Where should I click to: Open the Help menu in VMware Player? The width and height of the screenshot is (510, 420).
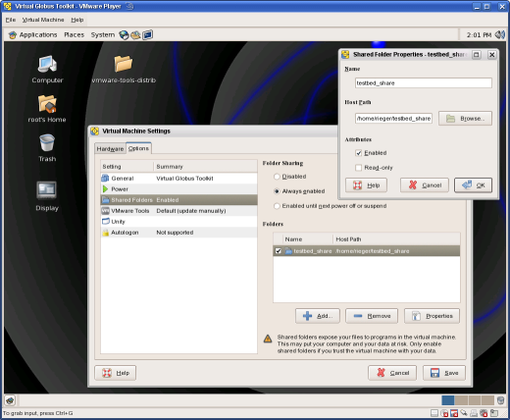point(77,20)
